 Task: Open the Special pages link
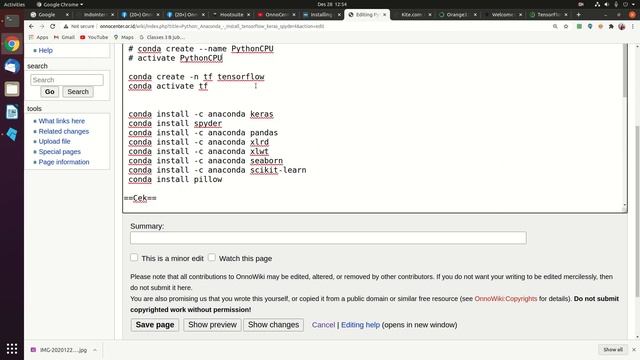click(60, 151)
